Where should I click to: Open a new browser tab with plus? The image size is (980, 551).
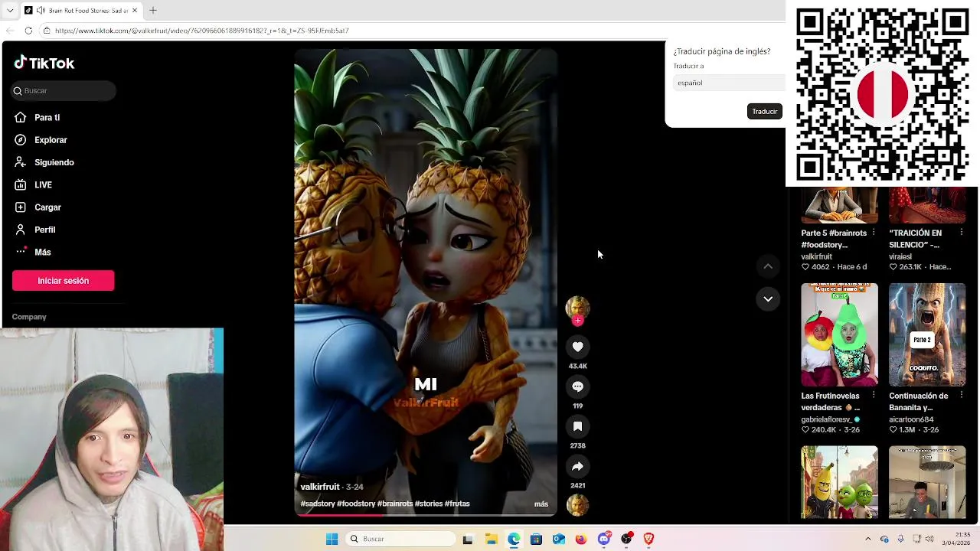[x=152, y=10]
